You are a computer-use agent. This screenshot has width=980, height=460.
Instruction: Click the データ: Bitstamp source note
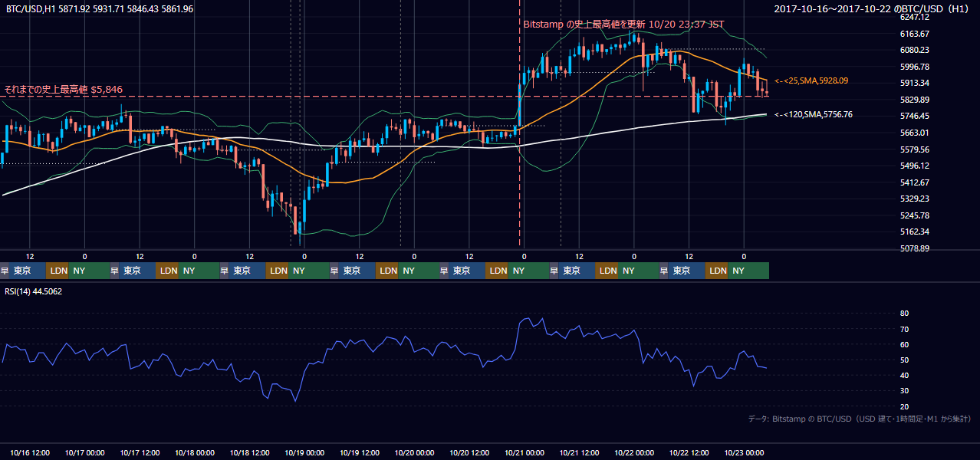(860, 419)
